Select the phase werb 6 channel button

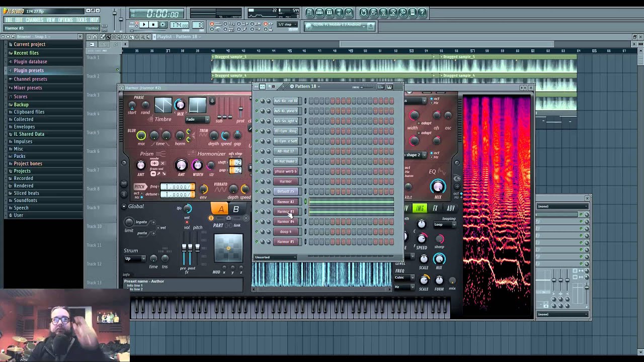click(x=285, y=171)
